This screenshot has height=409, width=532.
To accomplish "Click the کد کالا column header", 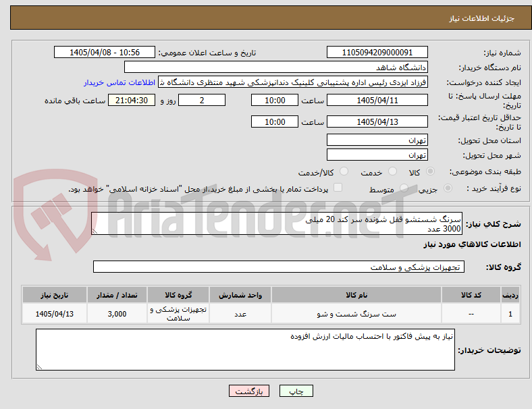I will [471, 295].
